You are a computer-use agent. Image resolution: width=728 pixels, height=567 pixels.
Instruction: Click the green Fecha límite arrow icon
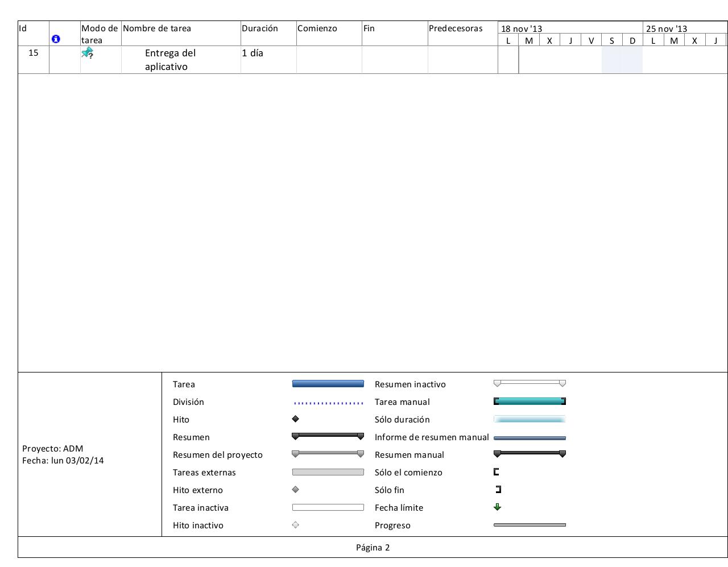coord(498,507)
